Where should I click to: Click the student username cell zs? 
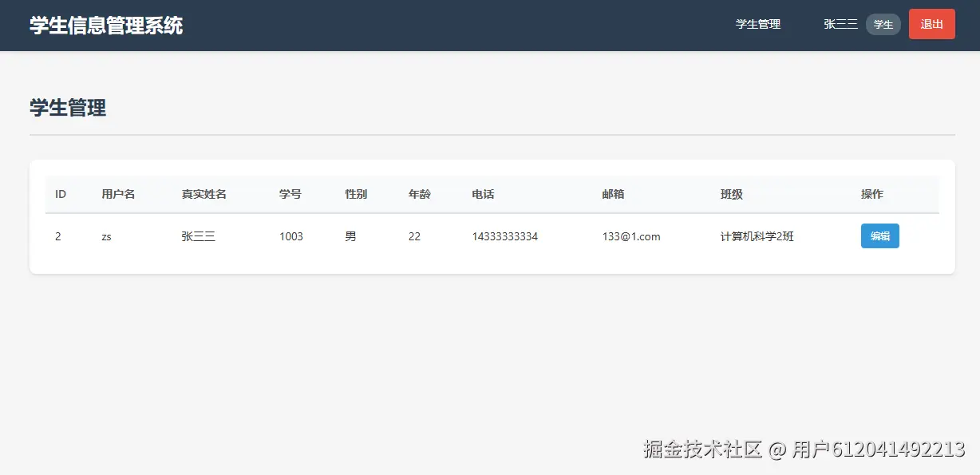click(x=106, y=236)
